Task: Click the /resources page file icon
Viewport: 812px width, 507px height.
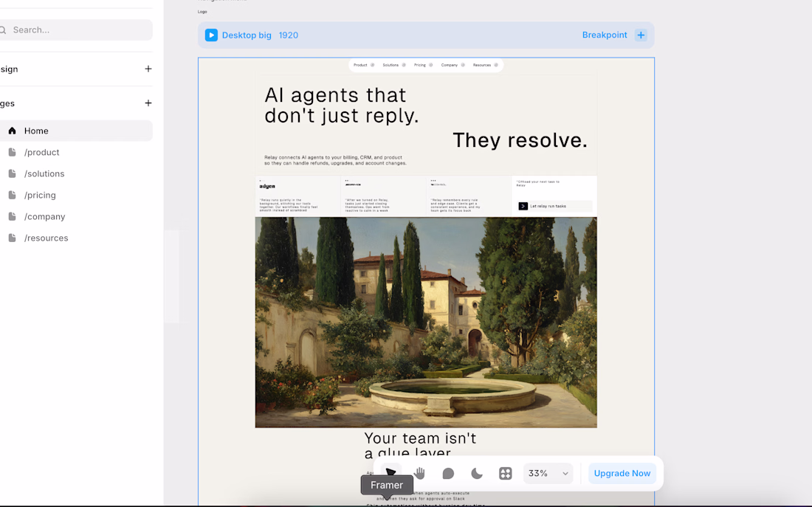Action: (x=12, y=238)
